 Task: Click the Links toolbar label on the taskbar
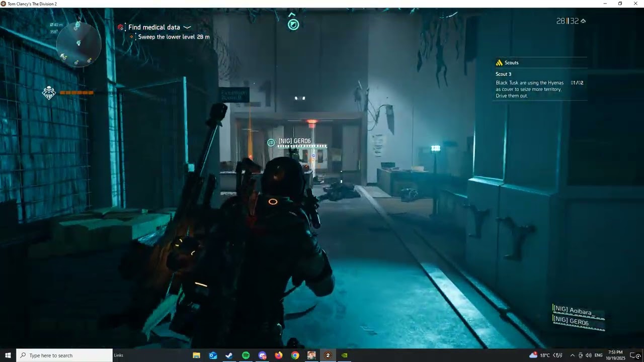pyautogui.click(x=119, y=355)
